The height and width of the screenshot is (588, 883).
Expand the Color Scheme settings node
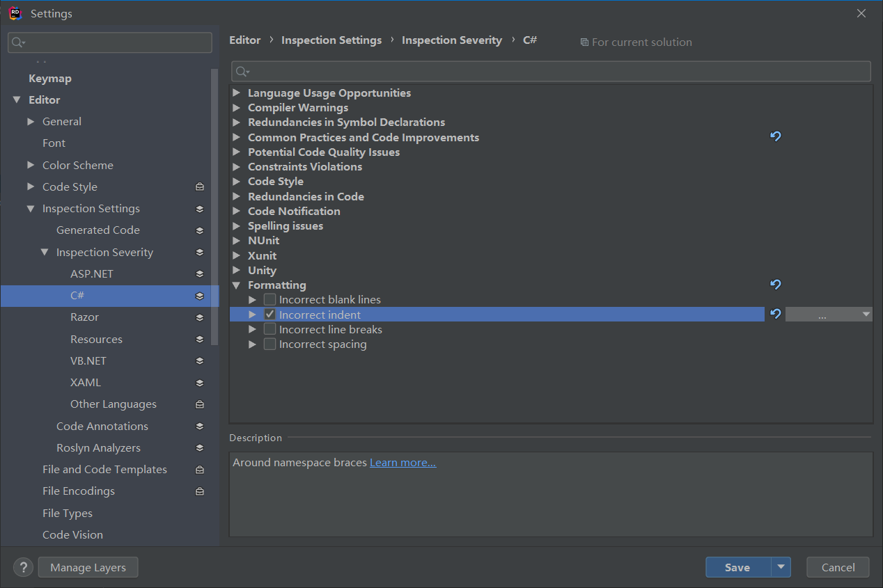click(31, 165)
